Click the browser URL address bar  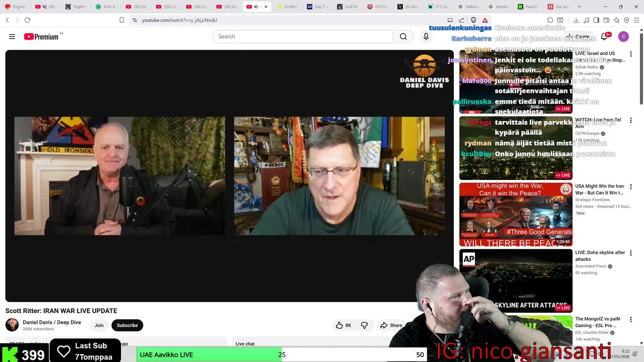coord(292,20)
